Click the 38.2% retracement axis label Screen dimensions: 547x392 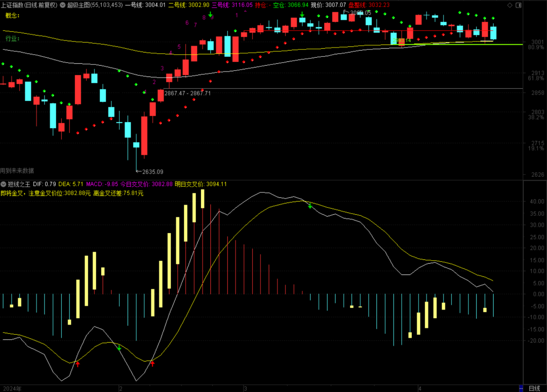pyautogui.click(x=536, y=117)
